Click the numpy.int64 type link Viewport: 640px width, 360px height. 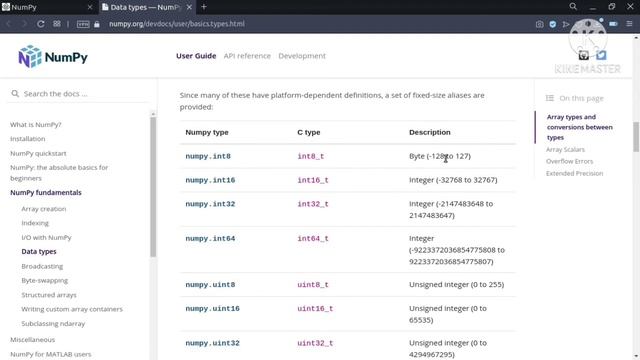click(210, 239)
